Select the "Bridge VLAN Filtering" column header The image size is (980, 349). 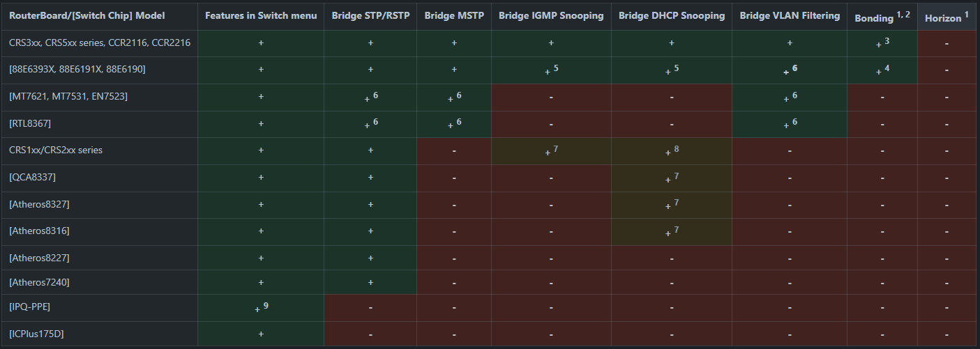tap(790, 15)
